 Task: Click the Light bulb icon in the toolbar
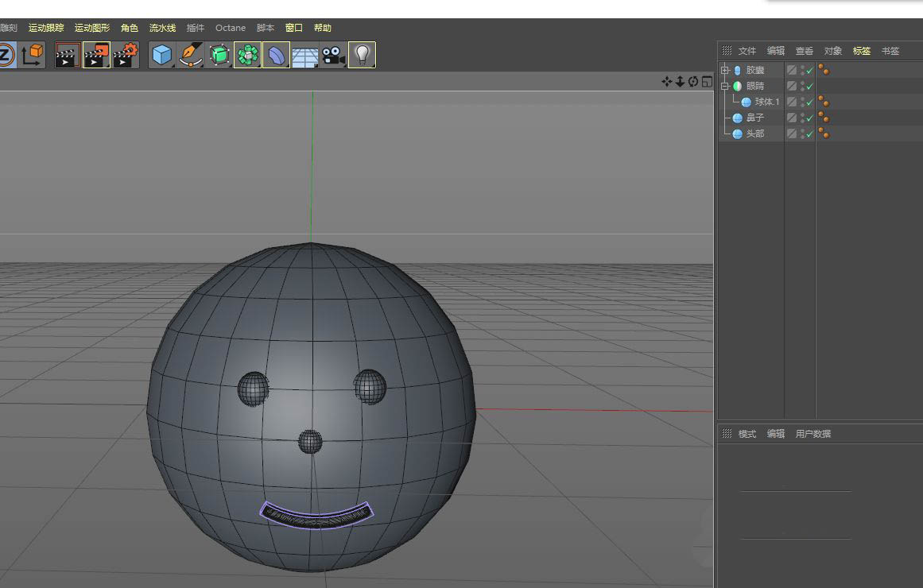362,55
